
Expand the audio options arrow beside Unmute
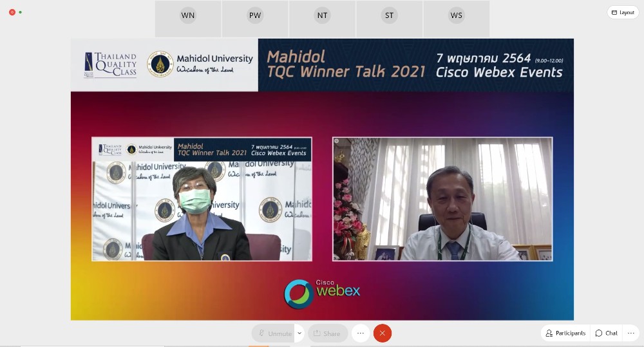coord(299,333)
